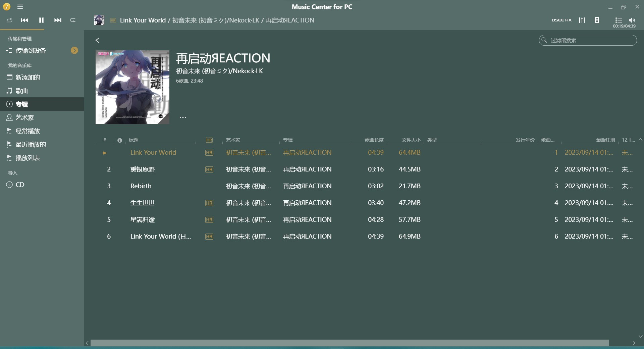The width and height of the screenshot is (644, 349).
Task: Click the now-playing album art thumbnail
Action: pyautogui.click(x=99, y=20)
